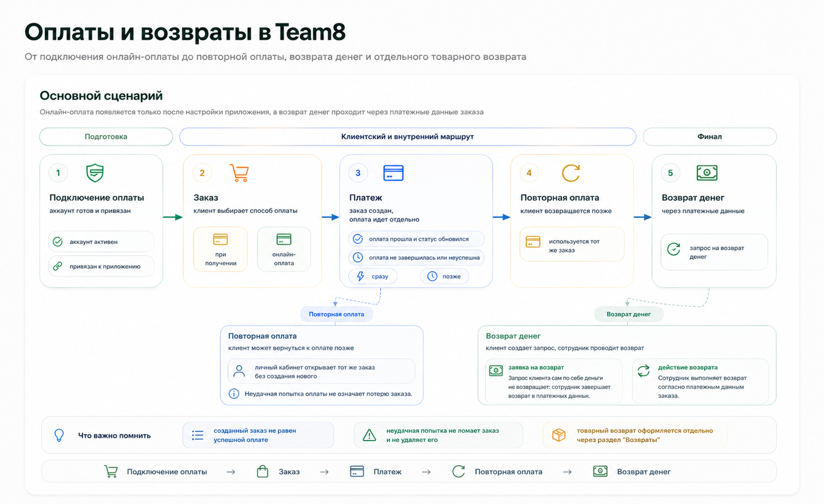Click the sync arrows icon beside "действие возврата"
The height and width of the screenshot is (504, 824).
644,371
